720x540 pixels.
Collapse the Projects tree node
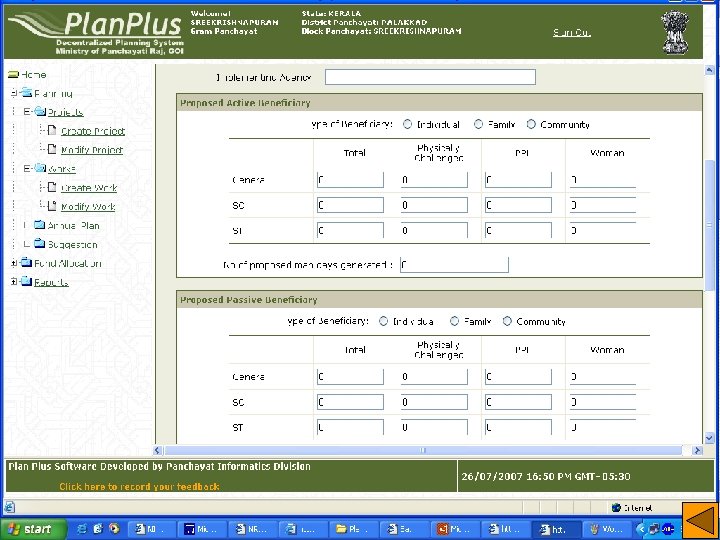coord(28,112)
